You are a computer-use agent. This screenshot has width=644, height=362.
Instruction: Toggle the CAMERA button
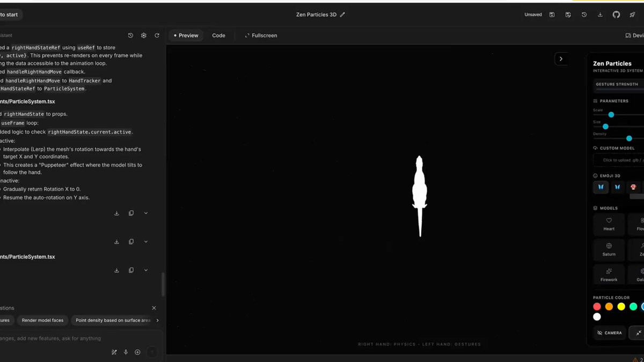coord(610,333)
